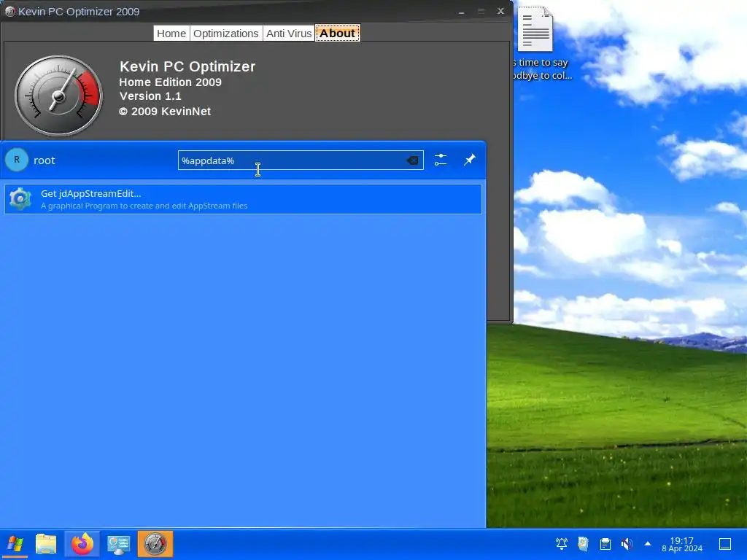Viewport: 747px width, 560px height.
Task: Open the Start menu button
Action: (x=15, y=544)
